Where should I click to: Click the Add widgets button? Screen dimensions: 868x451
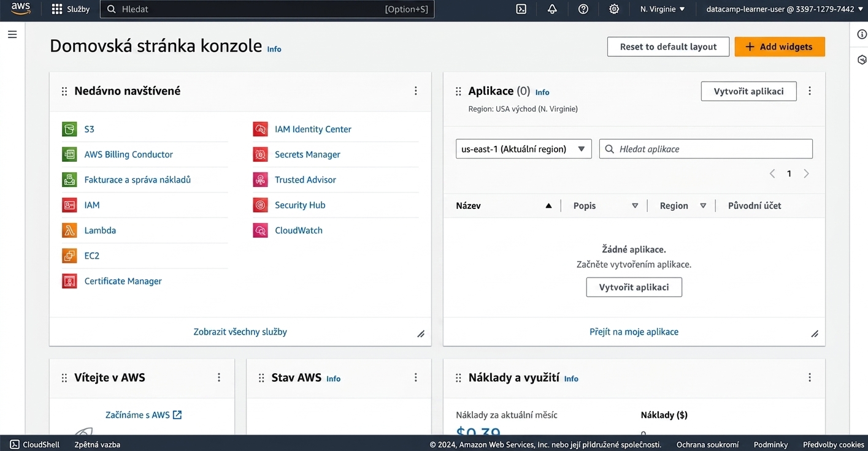[x=780, y=47]
